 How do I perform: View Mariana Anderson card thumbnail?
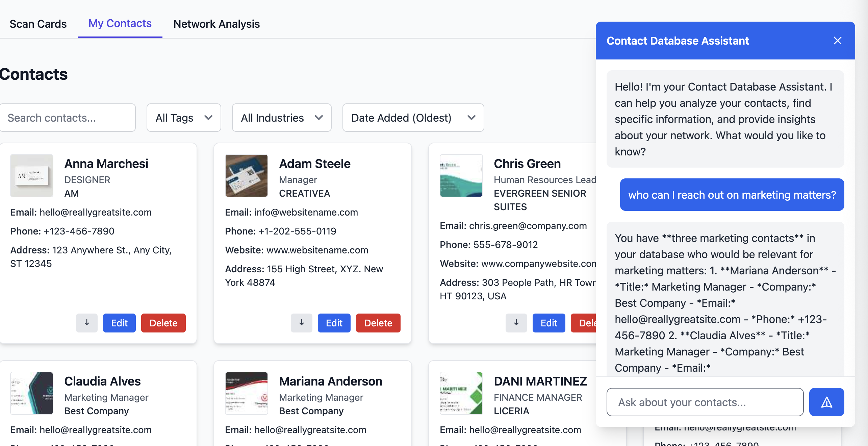coord(247,393)
